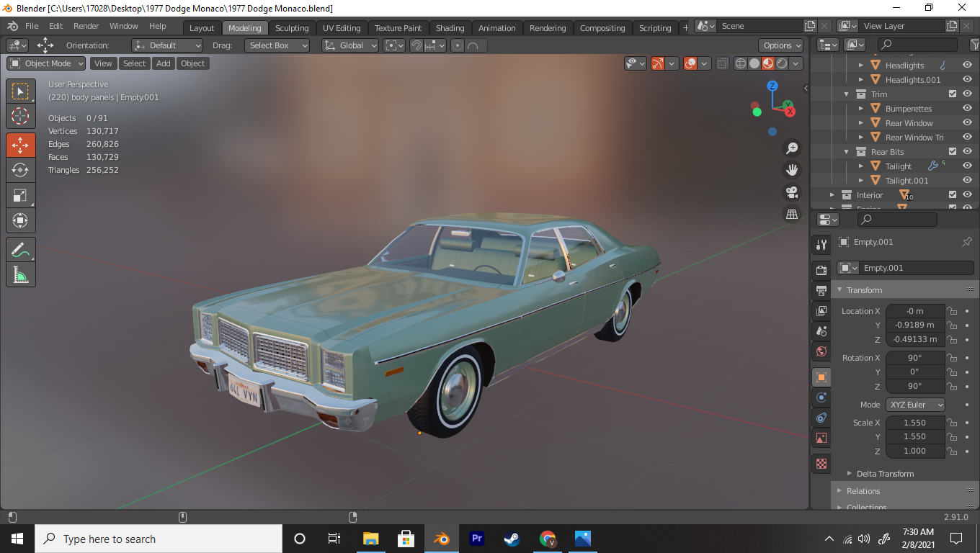Open the File menu
Screen dimensions: 980x553
tap(32, 26)
